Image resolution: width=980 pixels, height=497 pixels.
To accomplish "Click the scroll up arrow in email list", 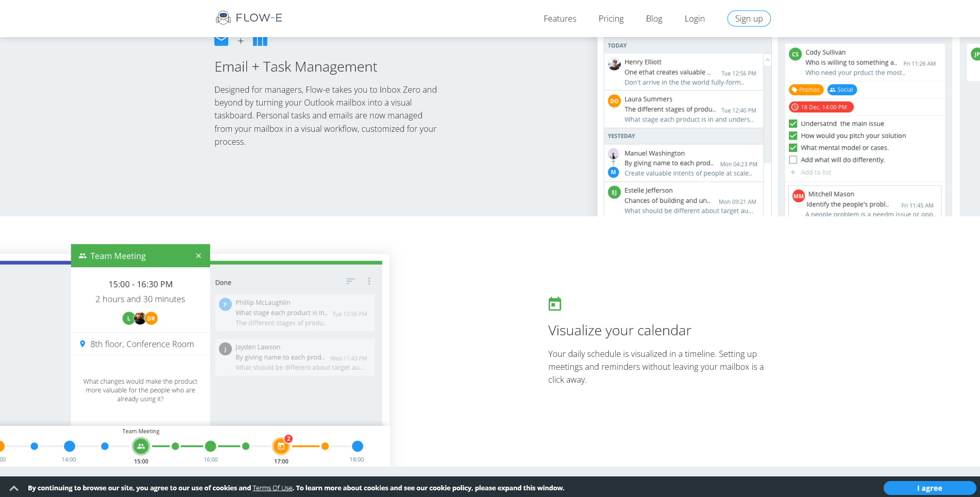I will 767,60.
